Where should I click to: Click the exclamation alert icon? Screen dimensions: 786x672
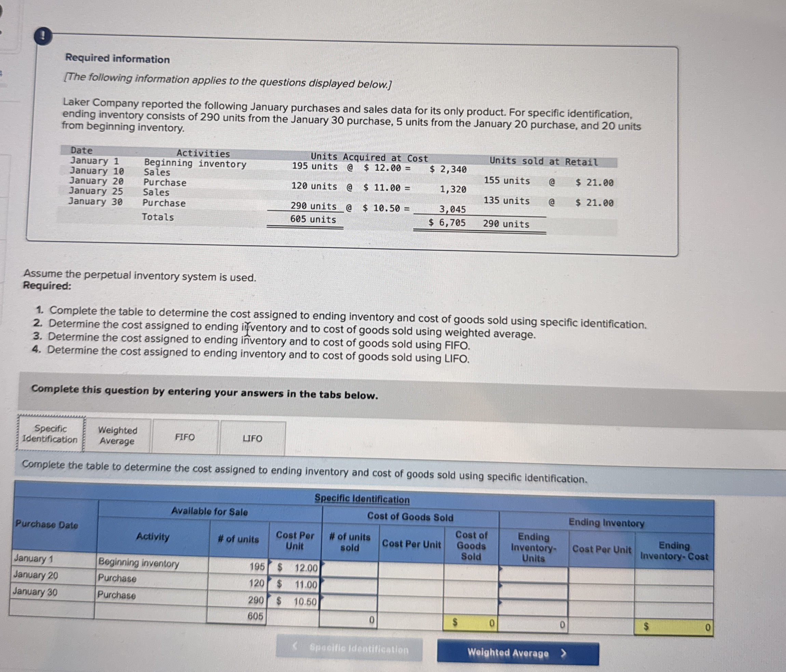43,37
